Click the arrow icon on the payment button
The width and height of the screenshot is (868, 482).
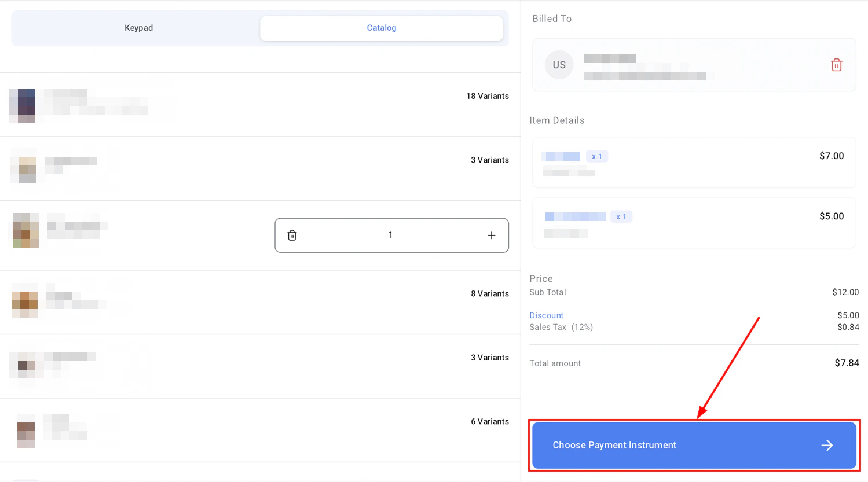[x=827, y=445]
